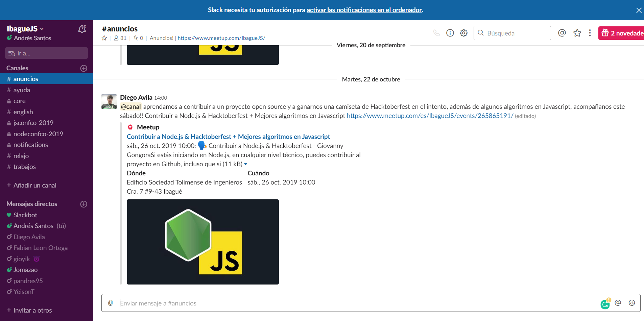
Task: Click Añadir un canal
Action: (x=31, y=185)
